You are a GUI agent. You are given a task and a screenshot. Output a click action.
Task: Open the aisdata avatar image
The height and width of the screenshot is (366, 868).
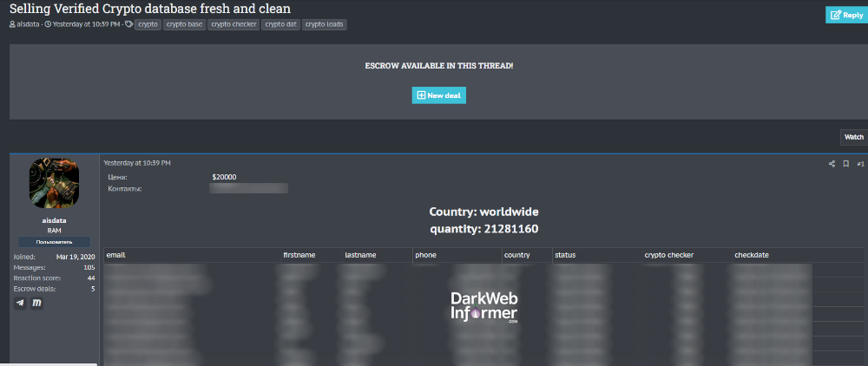[x=55, y=183]
